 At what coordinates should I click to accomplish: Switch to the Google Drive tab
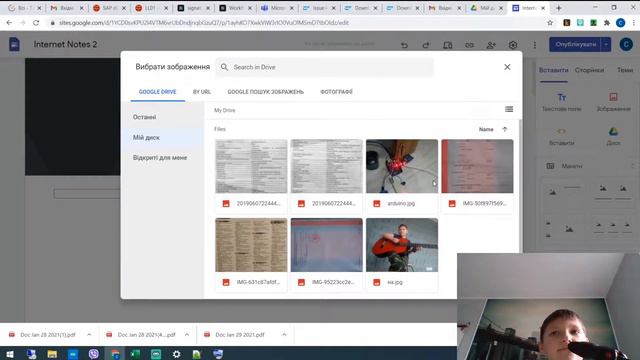pos(158,92)
